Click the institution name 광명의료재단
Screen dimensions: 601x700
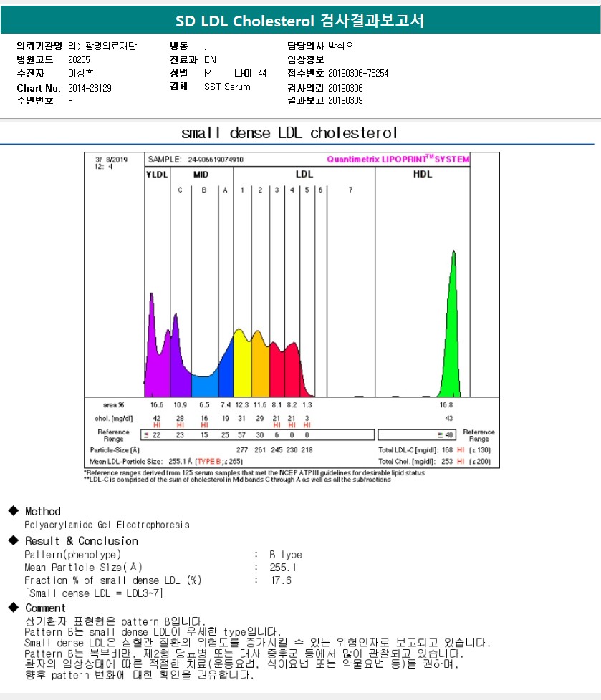tap(111, 46)
